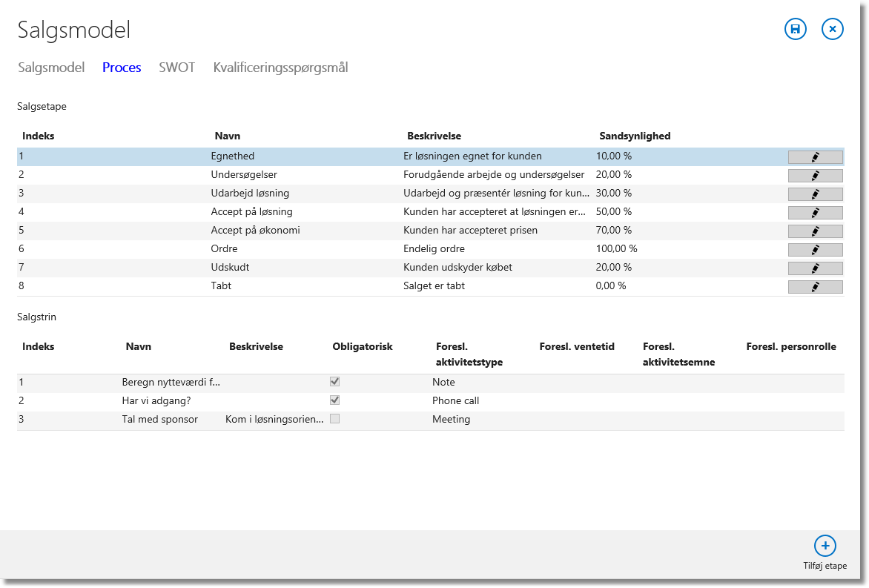This screenshot has width=869, height=588.
Task: Select the Ordre stage name
Action: point(224,249)
